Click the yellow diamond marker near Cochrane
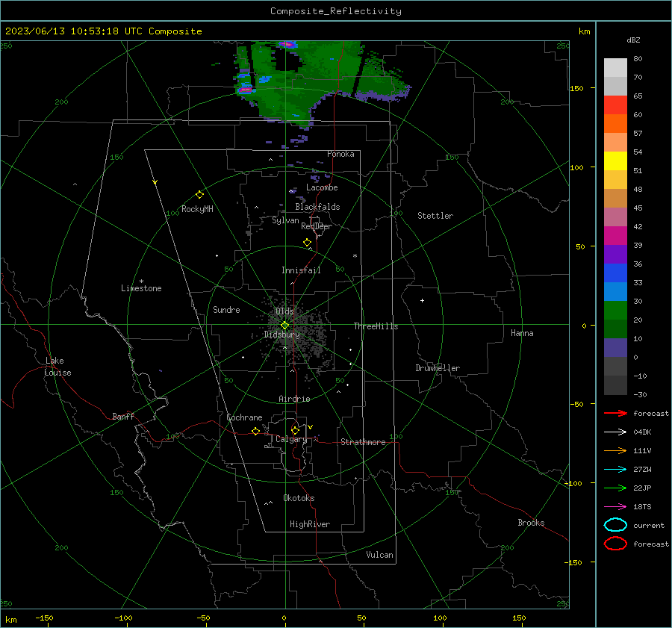Image resolution: width=672 pixels, height=628 pixels. tap(255, 431)
